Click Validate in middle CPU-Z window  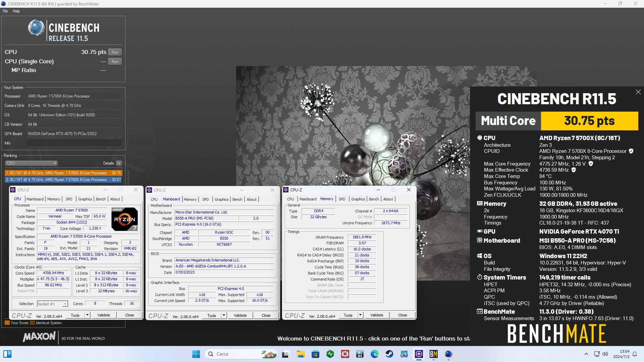click(x=240, y=315)
